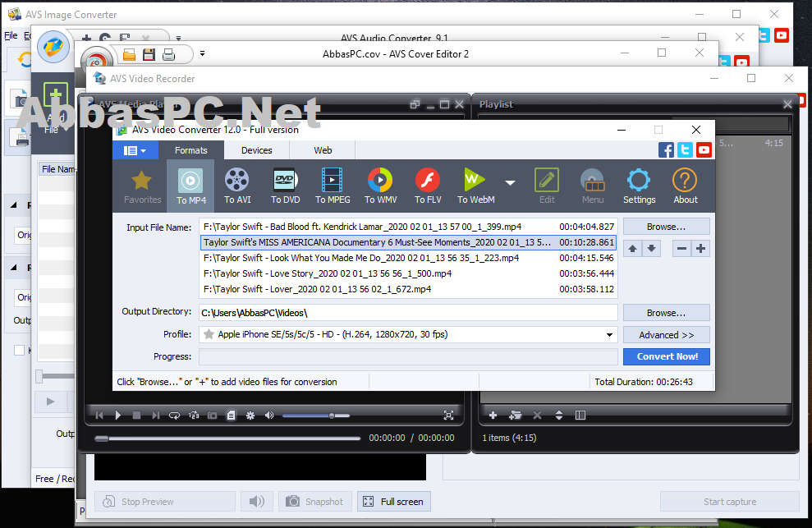The width and height of the screenshot is (812, 528).
Task: Open quick access dropdown in Cover Editor
Action: coord(203,53)
